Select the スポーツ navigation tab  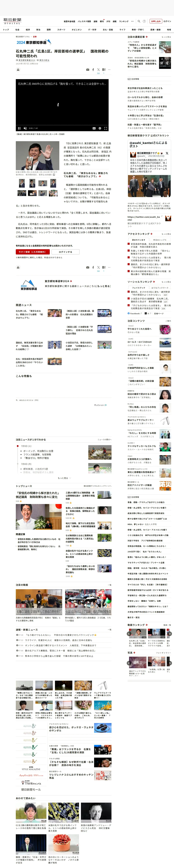(x=61, y=30)
